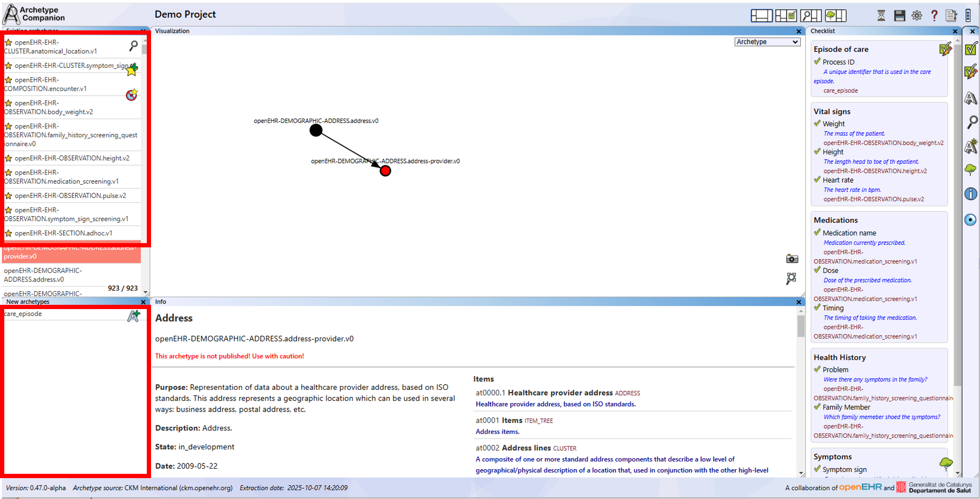
Task: Toggle the Weight checklist checkmark
Action: tap(817, 123)
